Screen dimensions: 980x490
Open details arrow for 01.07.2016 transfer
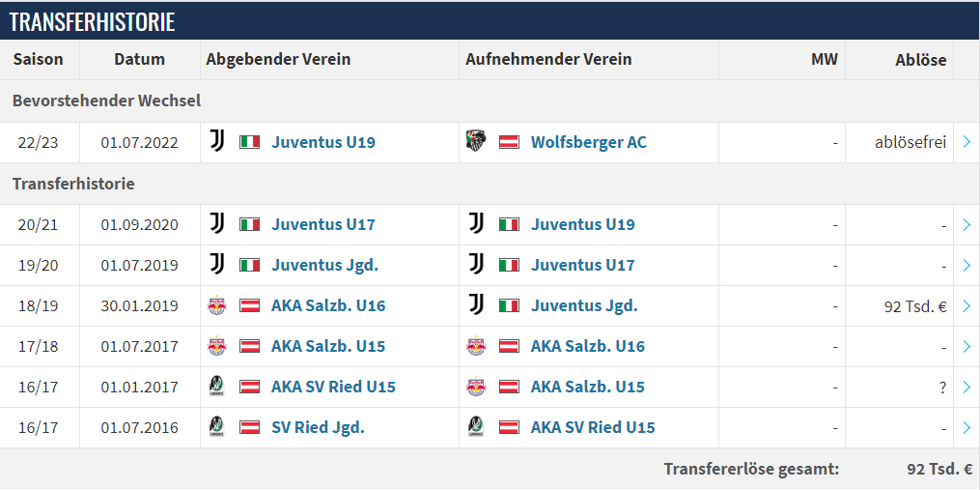click(966, 427)
